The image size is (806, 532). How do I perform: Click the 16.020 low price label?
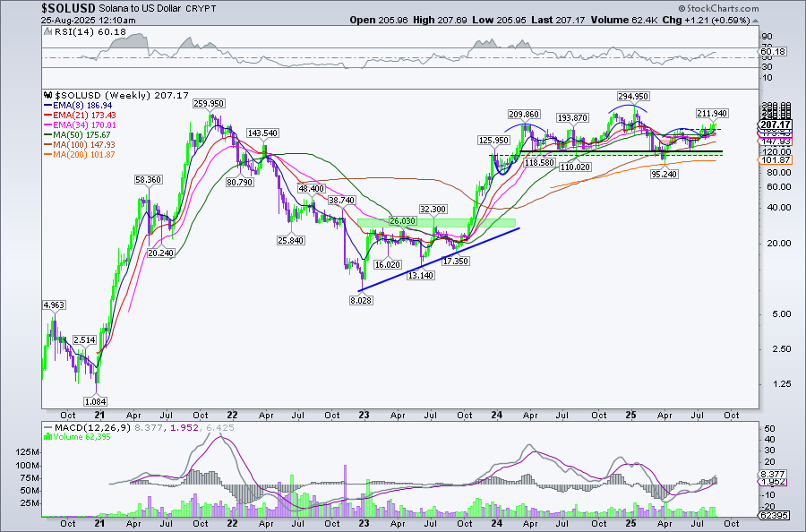[x=388, y=264]
